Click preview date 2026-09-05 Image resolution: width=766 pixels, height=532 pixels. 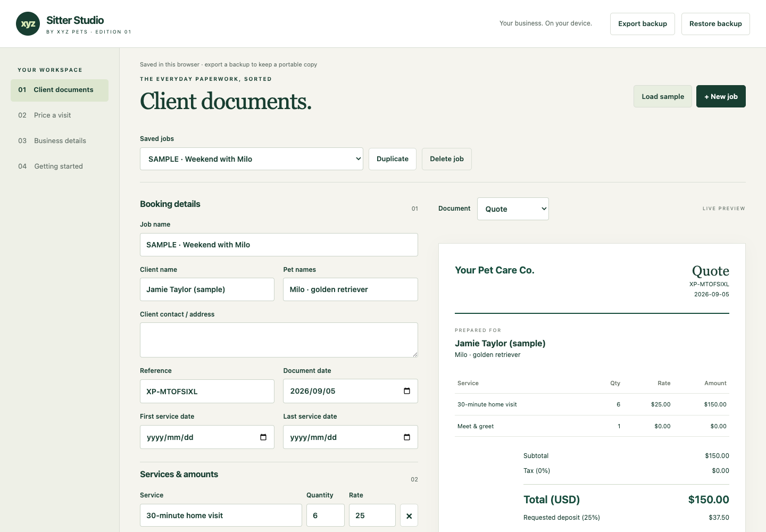(712, 294)
